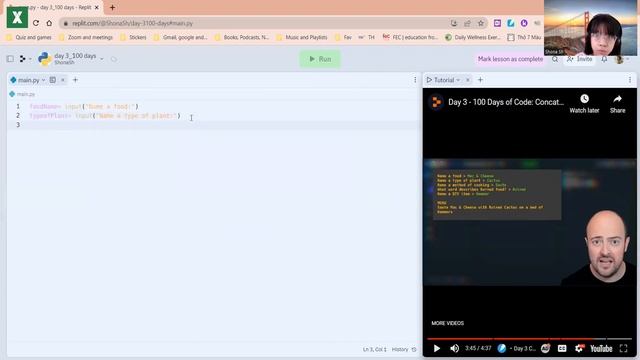Open the Day 3 - 100 Days of Code video title
Viewport: 640px width, 360px height.
tap(506, 102)
